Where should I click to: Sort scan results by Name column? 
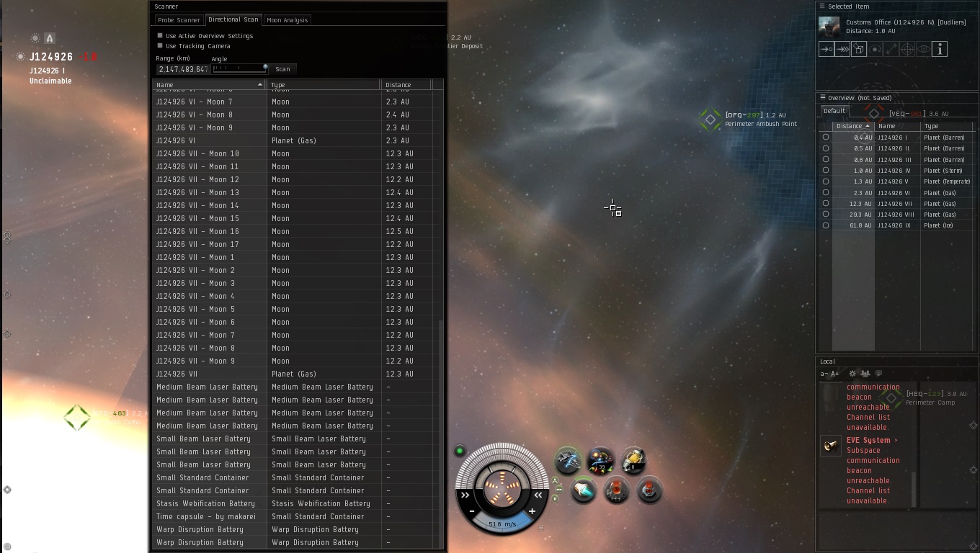click(209, 85)
